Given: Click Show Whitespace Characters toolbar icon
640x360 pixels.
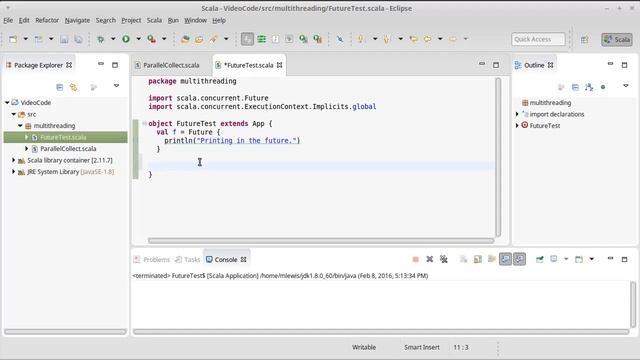Looking at the screenshot, I should 276,39.
